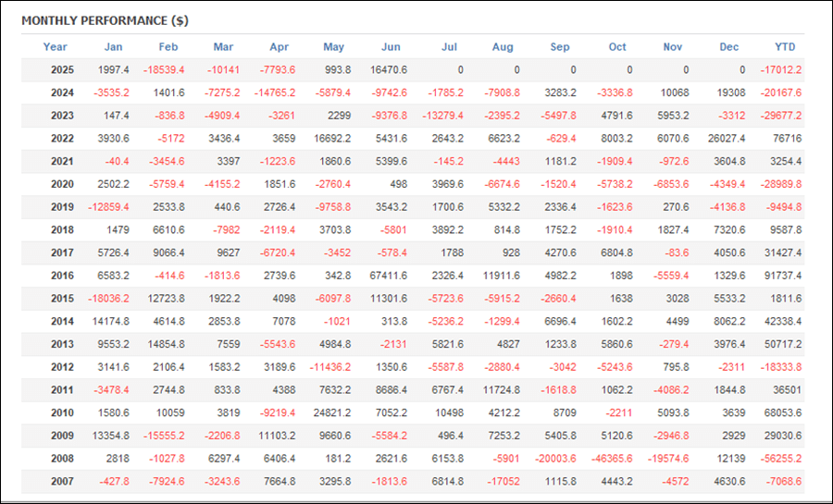Click the 2008 YTD value -56255.2
The height and width of the screenshot is (504, 833).
point(780,458)
